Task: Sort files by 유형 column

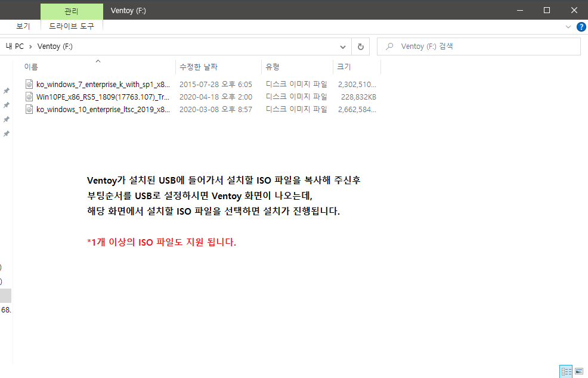Action: 297,67
